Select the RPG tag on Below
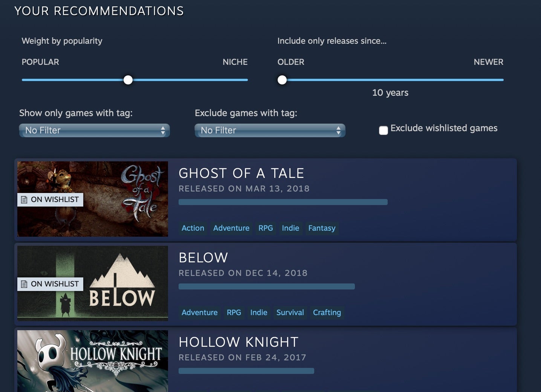This screenshot has width=541, height=392. pyautogui.click(x=234, y=312)
